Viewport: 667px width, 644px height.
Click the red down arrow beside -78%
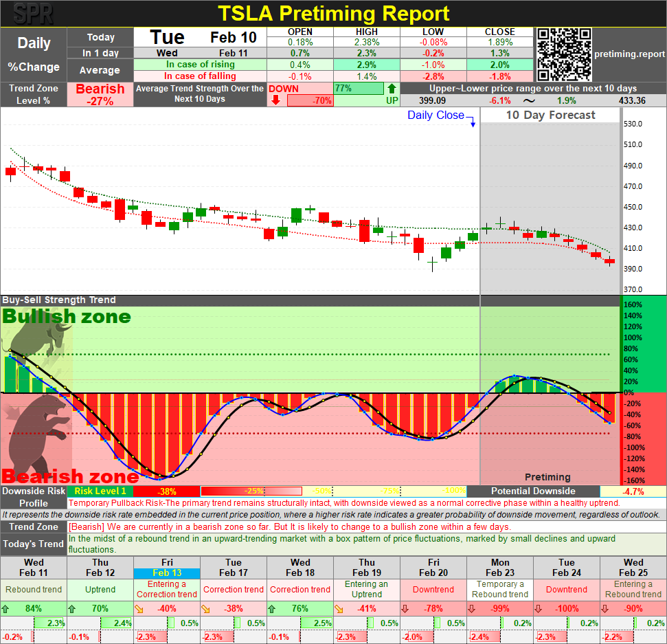405,609
